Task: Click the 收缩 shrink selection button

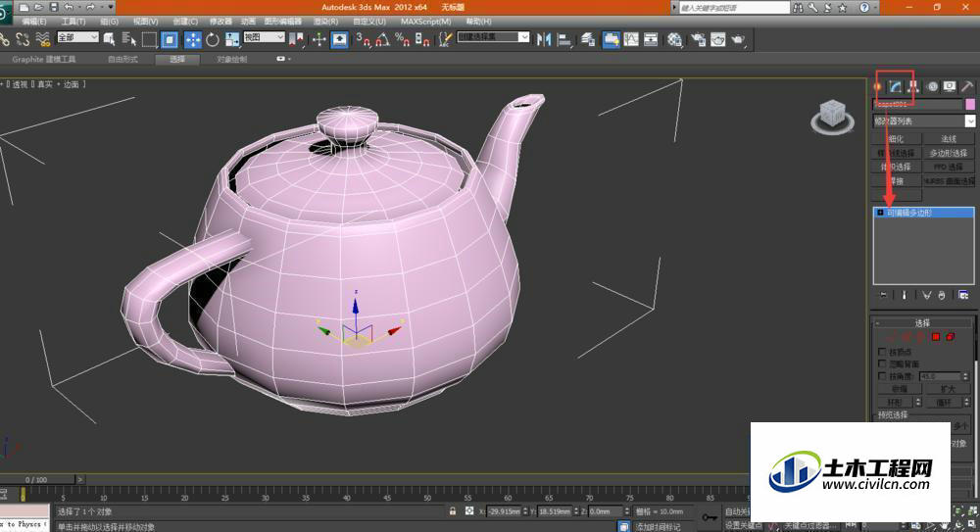Action: click(x=899, y=389)
